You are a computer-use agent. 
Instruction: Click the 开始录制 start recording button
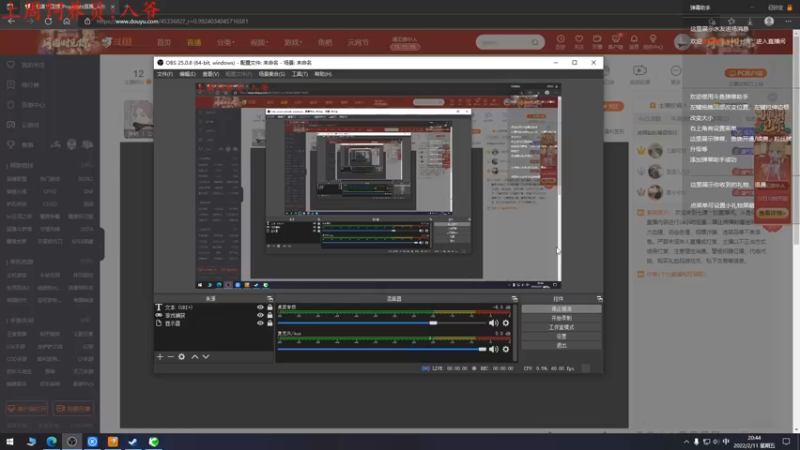(x=561, y=318)
